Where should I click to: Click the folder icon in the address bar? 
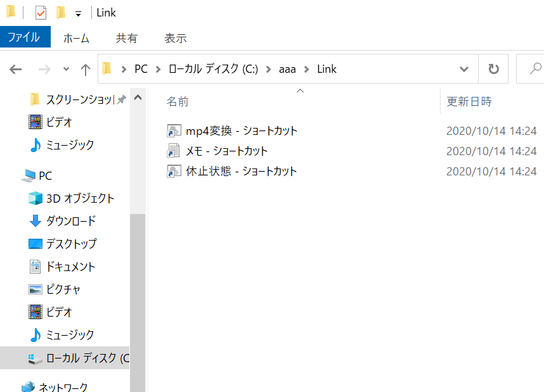click(x=107, y=68)
